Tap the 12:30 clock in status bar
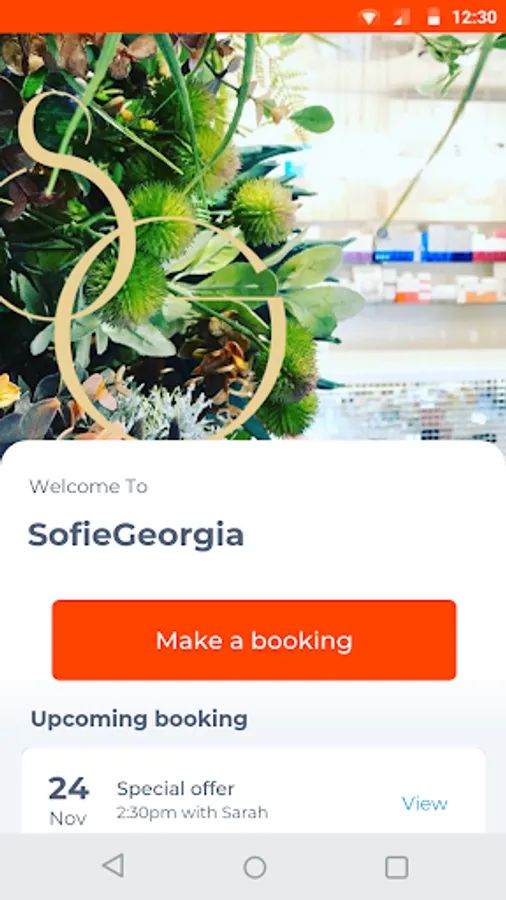The height and width of the screenshot is (900, 506). [474, 17]
